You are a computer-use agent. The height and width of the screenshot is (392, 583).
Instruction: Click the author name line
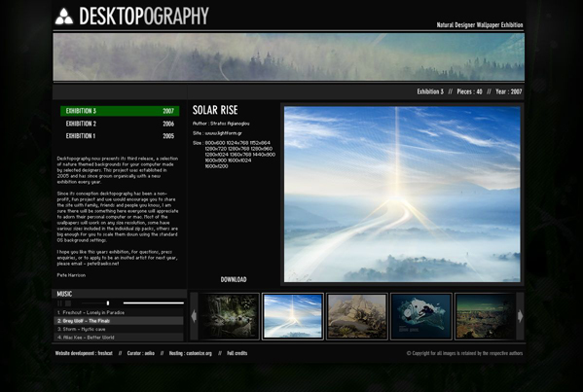[221, 124]
